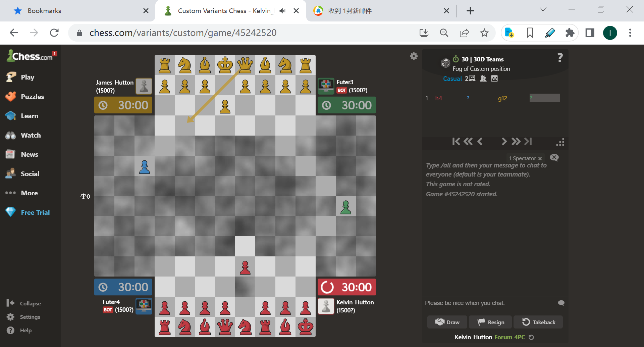Viewport: 644px width, 347px height.
Task: Step forward one move
Action: pos(504,142)
